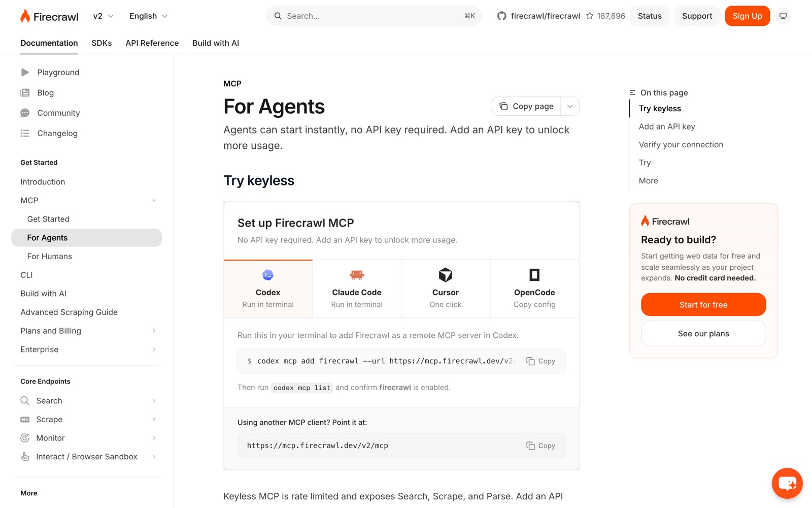Screen dimensions: 812x508
Task: Open the Changelog sidebar item
Action: click(49, 133)
